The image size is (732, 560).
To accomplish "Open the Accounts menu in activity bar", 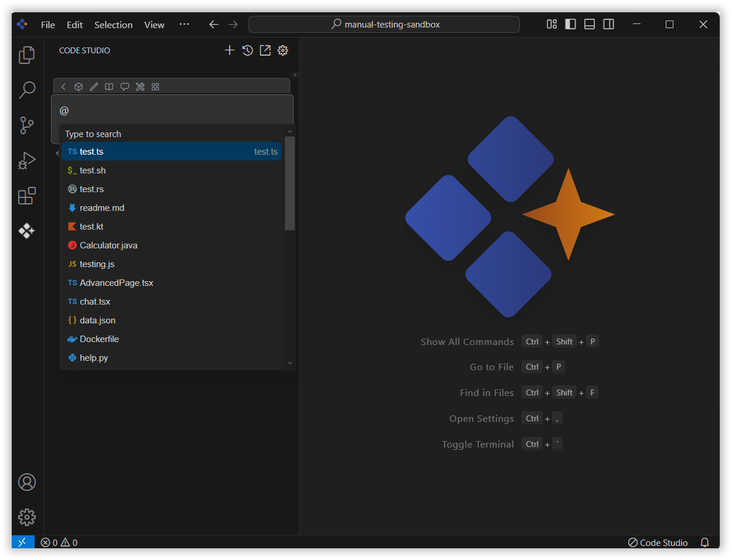I will [27, 482].
